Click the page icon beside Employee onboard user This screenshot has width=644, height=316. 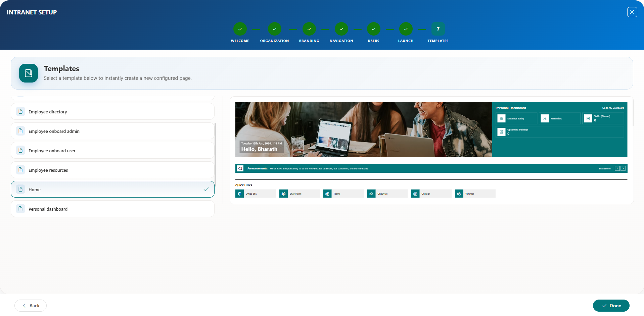point(20,150)
